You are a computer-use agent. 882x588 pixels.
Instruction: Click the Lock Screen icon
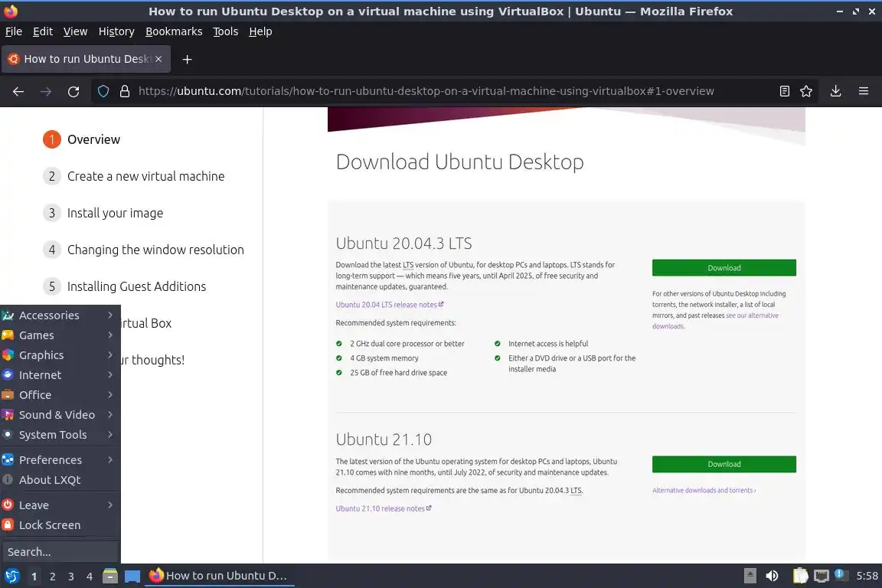click(8, 525)
